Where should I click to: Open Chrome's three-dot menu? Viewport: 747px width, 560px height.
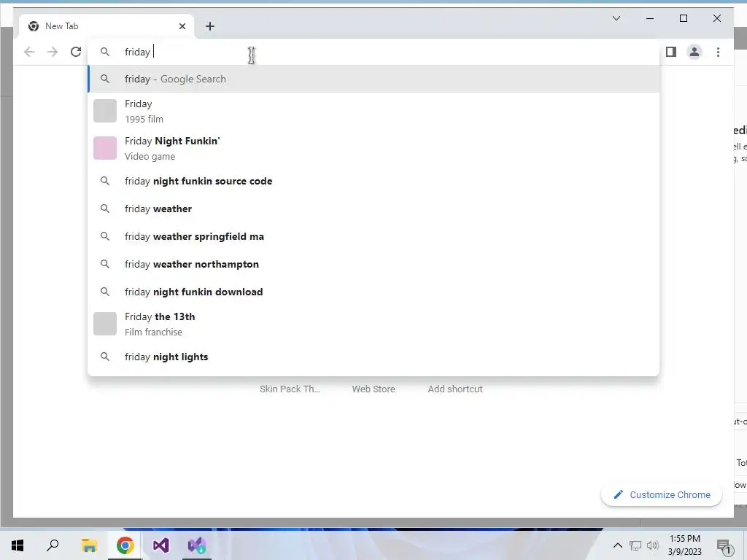point(718,52)
